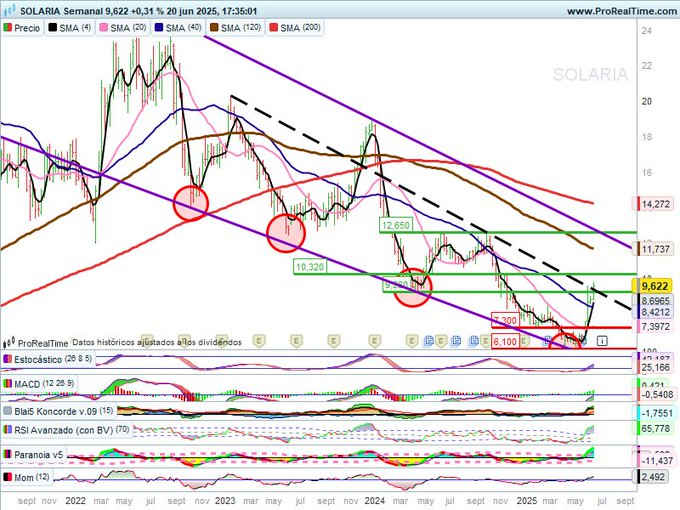The image size is (680, 510).
Task: Click the yellow 9,622 current price tag
Action: click(654, 286)
